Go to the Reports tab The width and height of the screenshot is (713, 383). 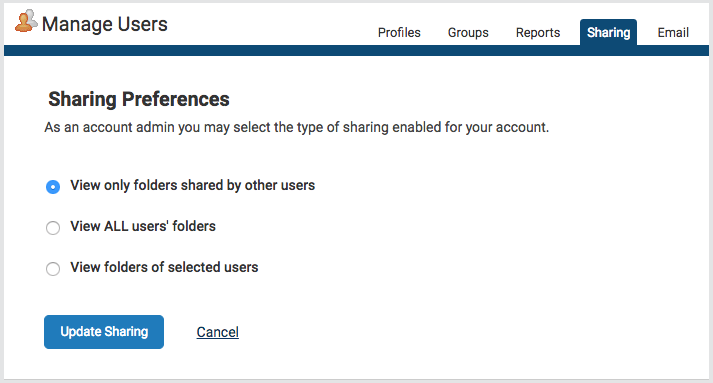(x=538, y=33)
